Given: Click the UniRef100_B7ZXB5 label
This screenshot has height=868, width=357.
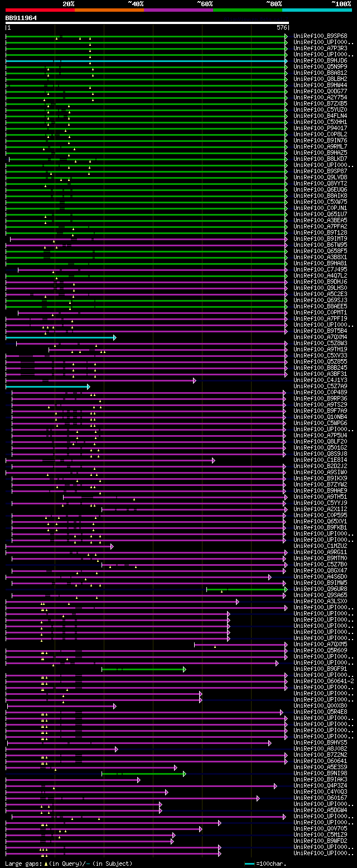Looking at the screenshot, I should [x=320, y=103].
